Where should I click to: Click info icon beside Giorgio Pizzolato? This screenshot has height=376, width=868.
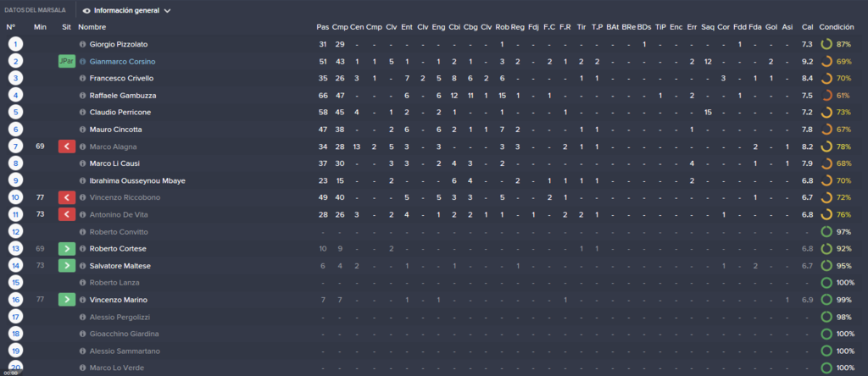pyautogui.click(x=82, y=44)
